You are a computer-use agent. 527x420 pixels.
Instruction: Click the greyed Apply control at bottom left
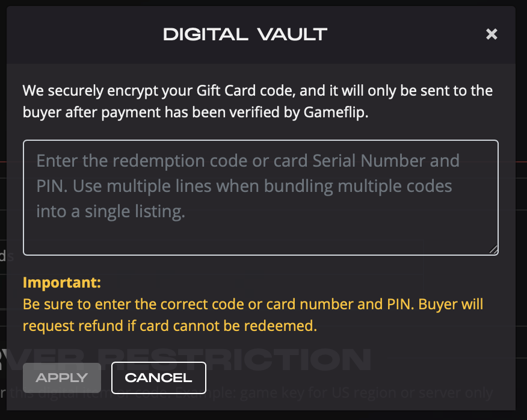click(x=61, y=378)
